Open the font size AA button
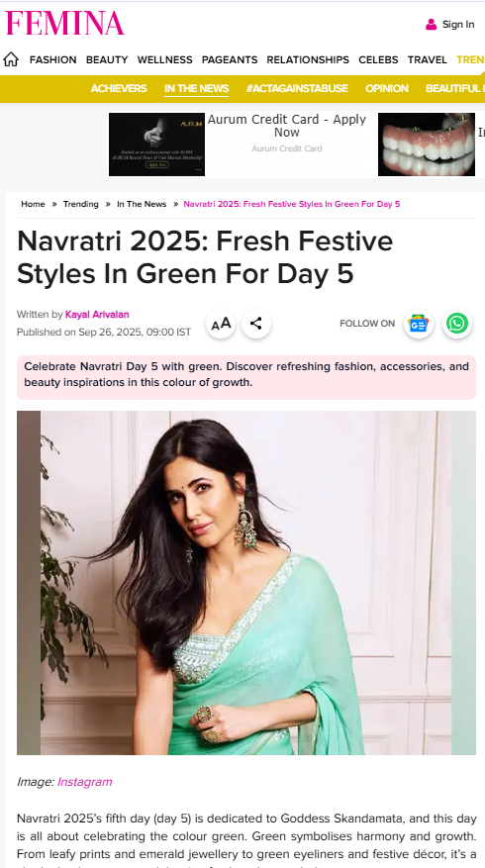 221,324
